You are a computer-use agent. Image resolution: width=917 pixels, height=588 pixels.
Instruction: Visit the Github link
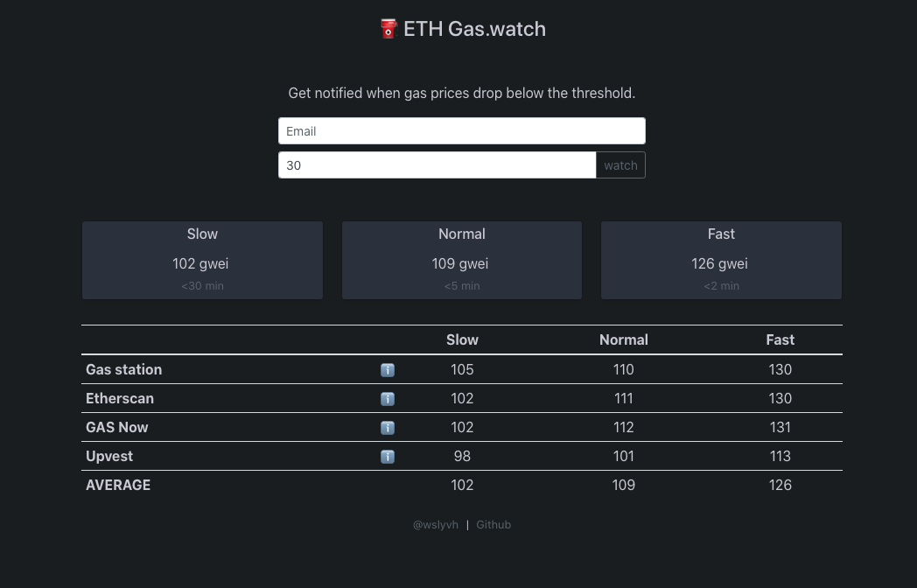[x=493, y=524]
